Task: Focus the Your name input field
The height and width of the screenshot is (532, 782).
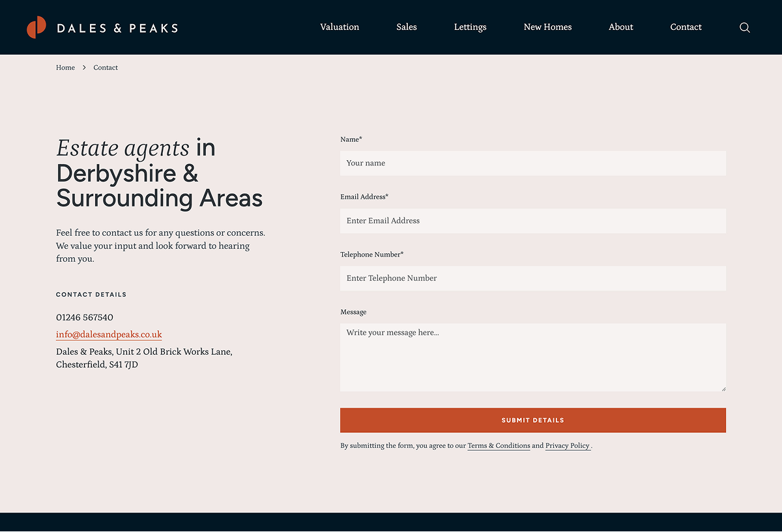Action: [532, 163]
